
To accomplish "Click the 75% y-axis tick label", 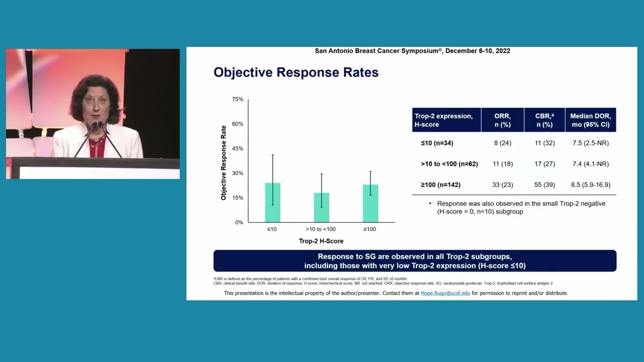I will tap(237, 100).
